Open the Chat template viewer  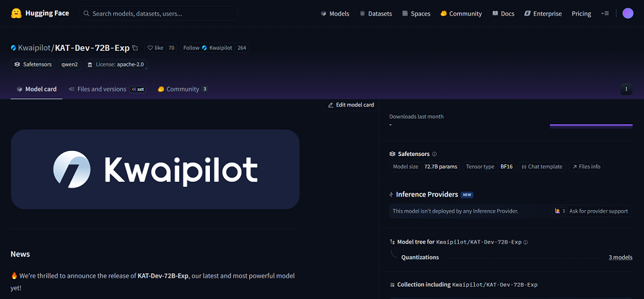coord(542,166)
